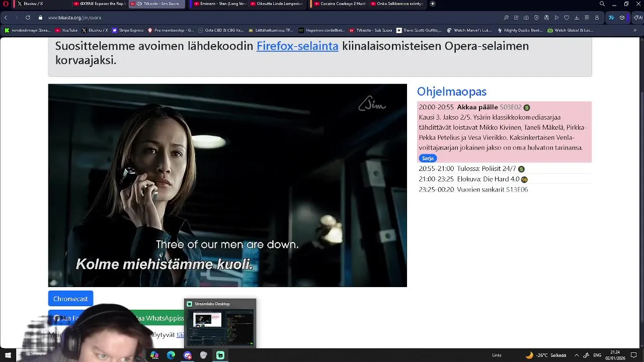Click the Sarja badge
The image size is (644, 362).
[428, 158]
